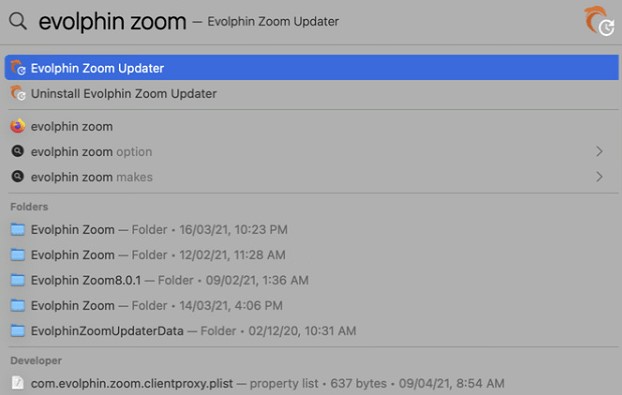Image resolution: width=622 pixels, height=395 pixels.
Task: Click the Firefox icon beside evolphin zoom
Action: pos(18,126)
